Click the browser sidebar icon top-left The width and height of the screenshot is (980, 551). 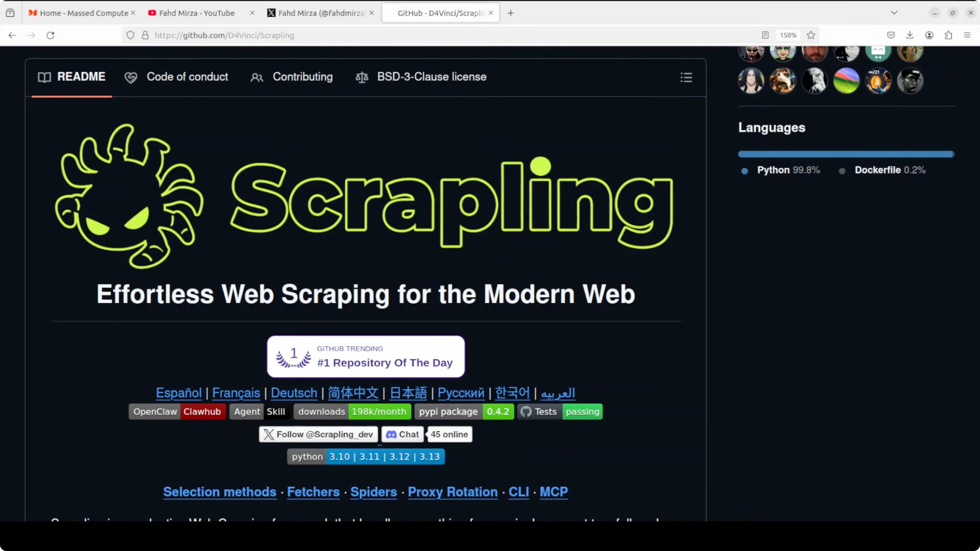[x=10, y=12]
